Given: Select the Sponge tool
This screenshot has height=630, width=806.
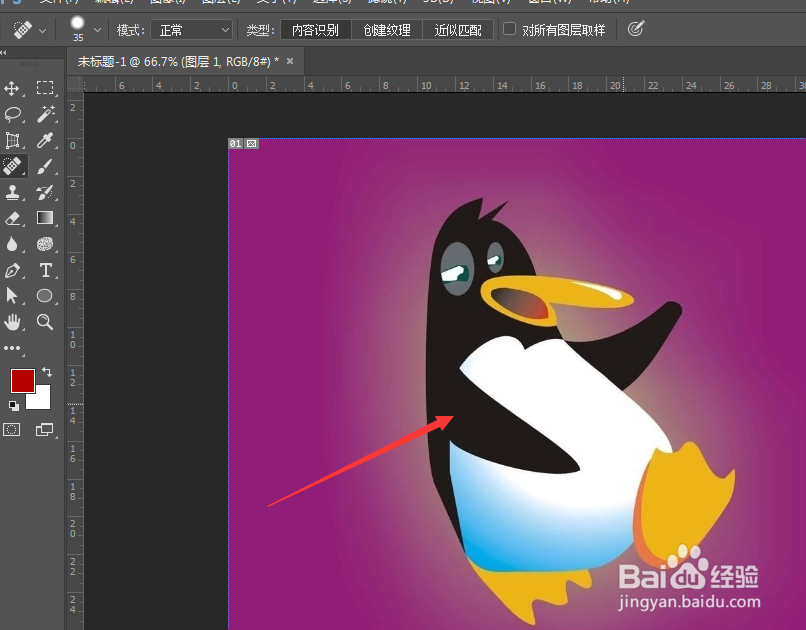Looking at the screenshot, I should 45,244.
